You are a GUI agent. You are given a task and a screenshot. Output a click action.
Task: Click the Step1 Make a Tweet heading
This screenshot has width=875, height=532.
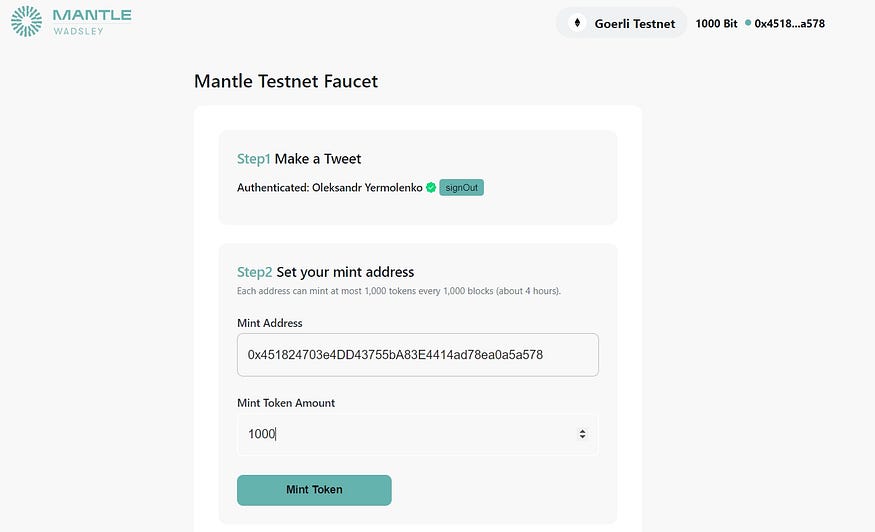[299, 158]
